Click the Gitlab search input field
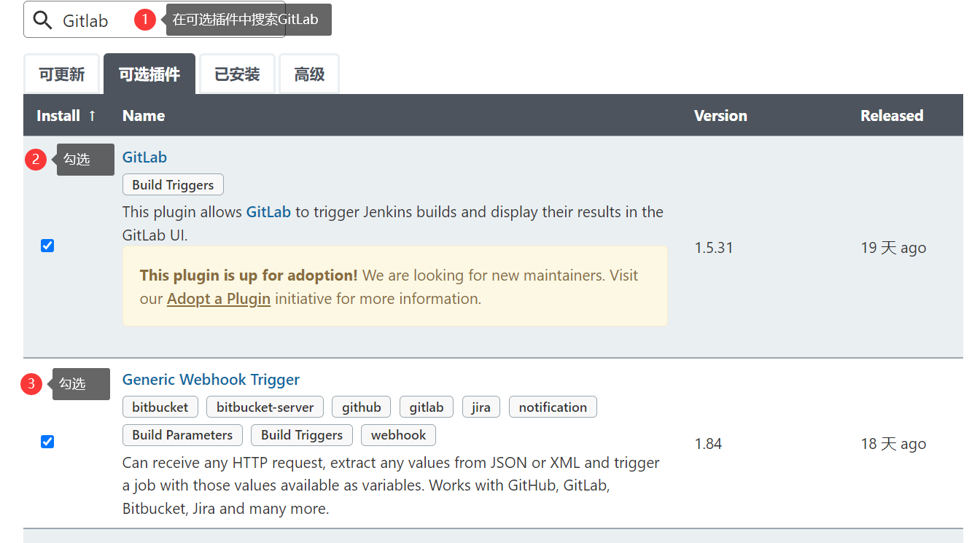This screenshot has height=543, width=980. click(155, 20)
